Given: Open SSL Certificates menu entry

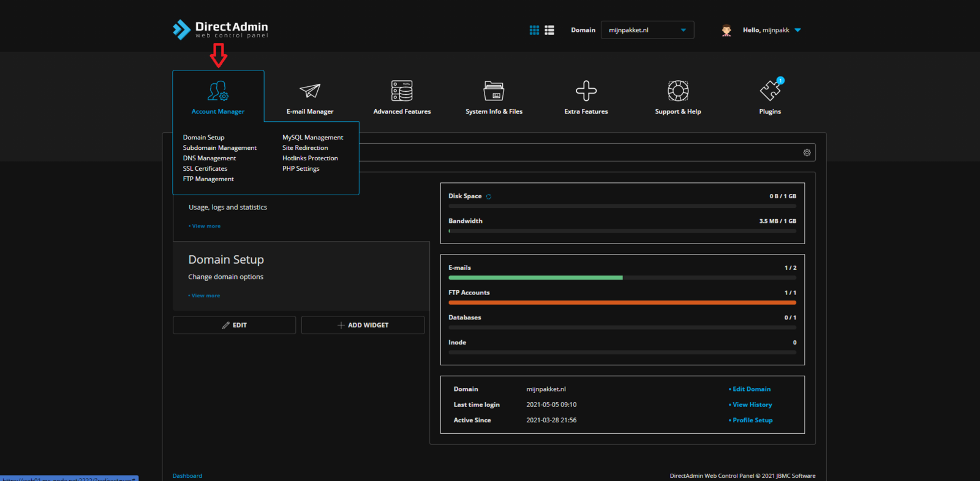Looking at the screenshot, I should point(205,169).
